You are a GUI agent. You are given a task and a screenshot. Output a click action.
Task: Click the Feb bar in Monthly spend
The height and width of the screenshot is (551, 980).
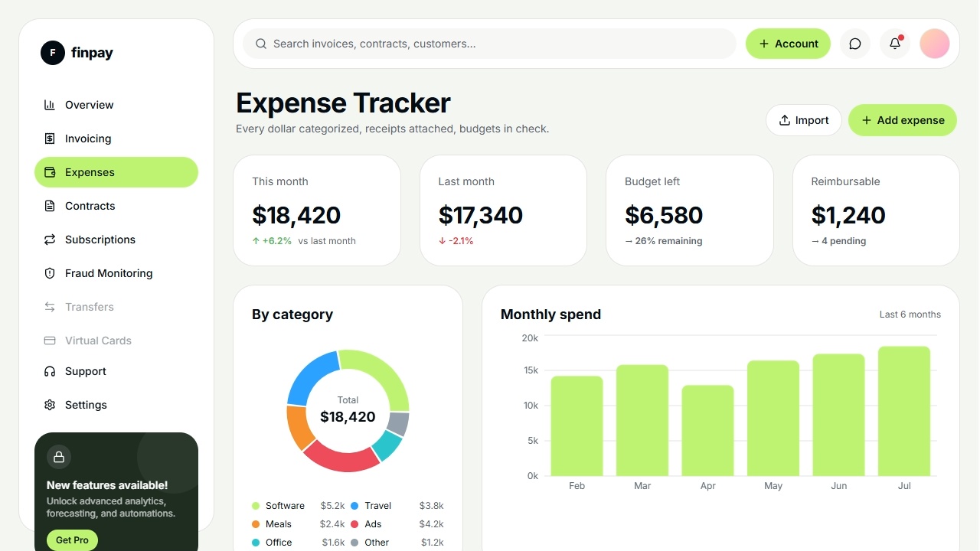(x=577, y=425)
